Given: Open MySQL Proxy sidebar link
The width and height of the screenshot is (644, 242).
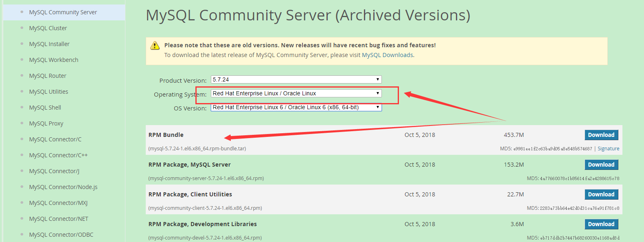Looking at the screenshot, I should pos(46,123).
